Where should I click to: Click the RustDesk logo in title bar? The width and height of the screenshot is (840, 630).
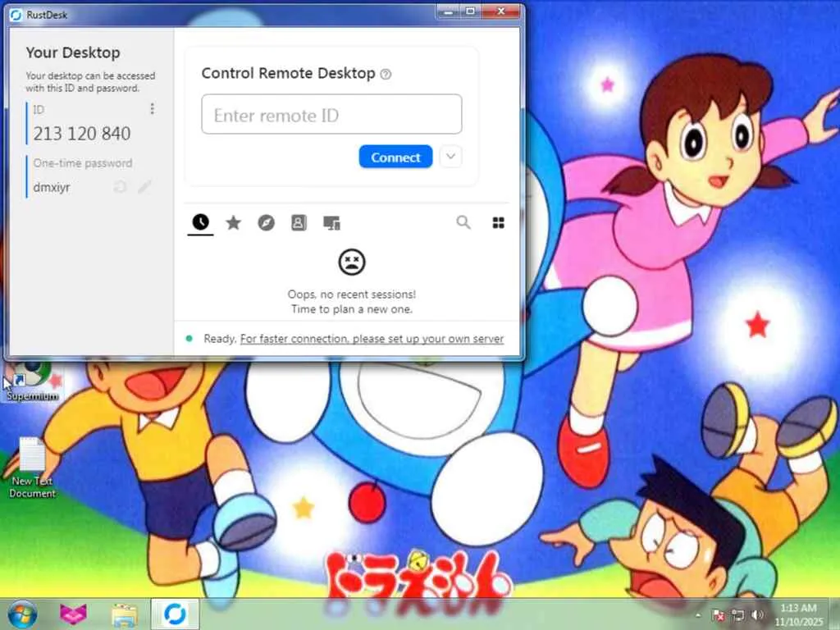tap(16, 15)
